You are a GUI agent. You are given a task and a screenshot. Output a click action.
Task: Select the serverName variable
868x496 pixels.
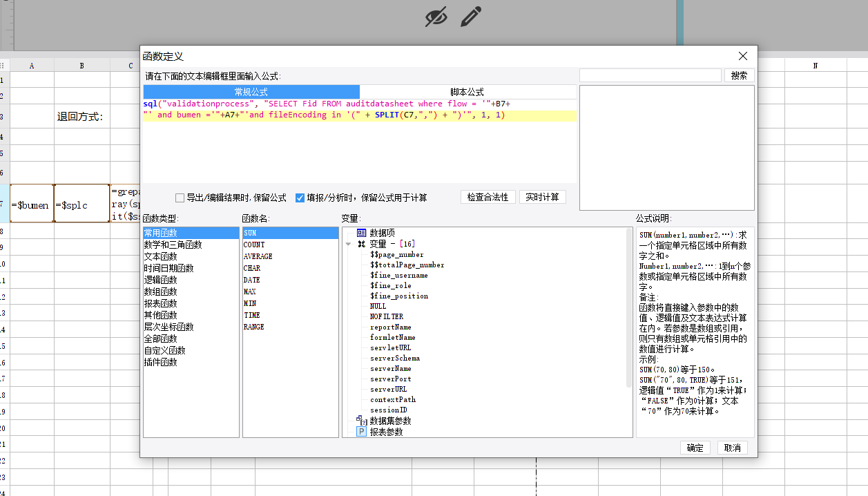(x=391, y=369)
